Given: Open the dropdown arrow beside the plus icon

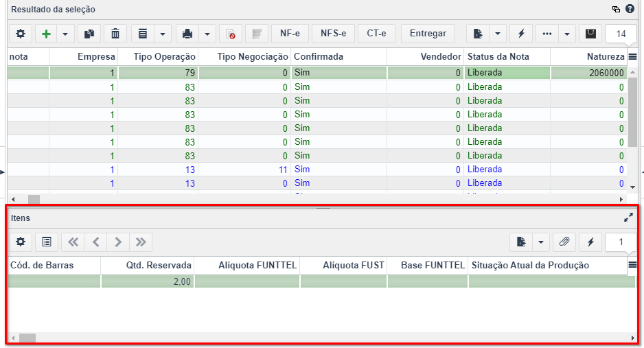Looking at the screenshot, I should (x=65, y=34).
